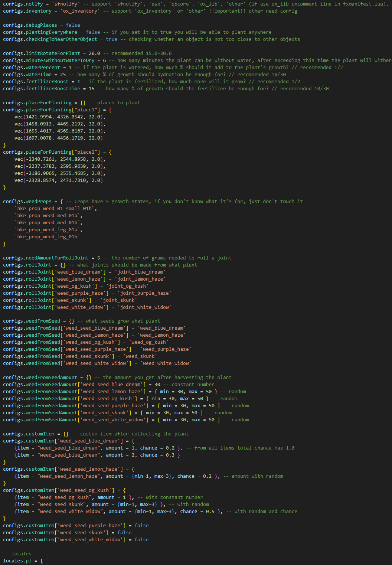The image size is (392, 565).
Task: Click the 'sfnotify' value in configs.notify
Action: coord(67,4)
